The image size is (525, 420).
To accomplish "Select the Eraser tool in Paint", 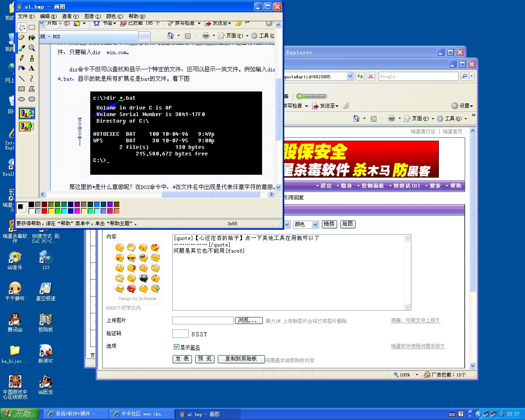I will click(x=22, y=38).
